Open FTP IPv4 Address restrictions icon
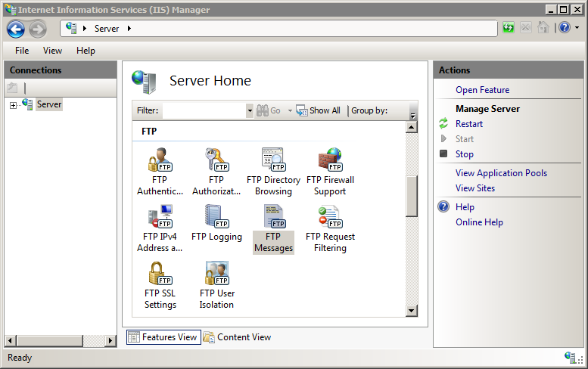588x369 pixels. point(160,216)
